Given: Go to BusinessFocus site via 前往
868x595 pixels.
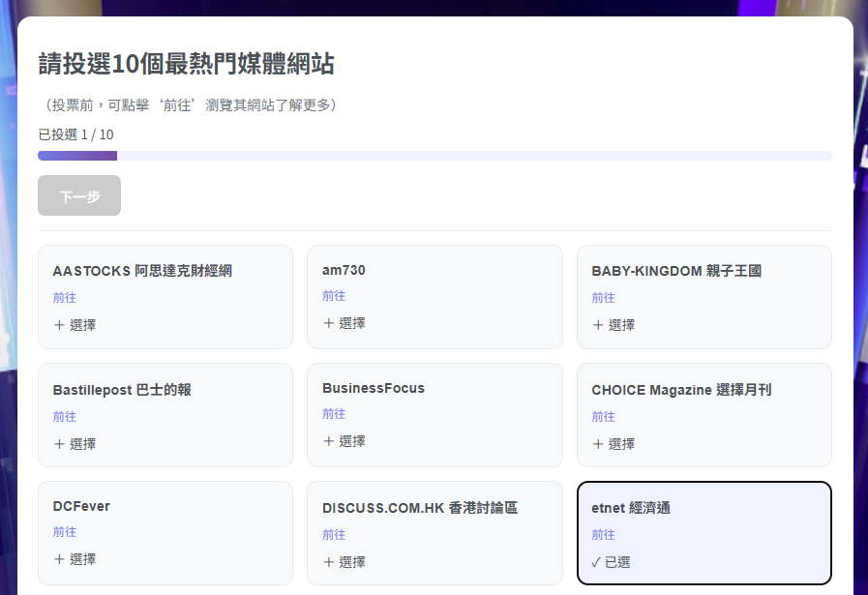Looking at the screenshot, I should [334, 414].
